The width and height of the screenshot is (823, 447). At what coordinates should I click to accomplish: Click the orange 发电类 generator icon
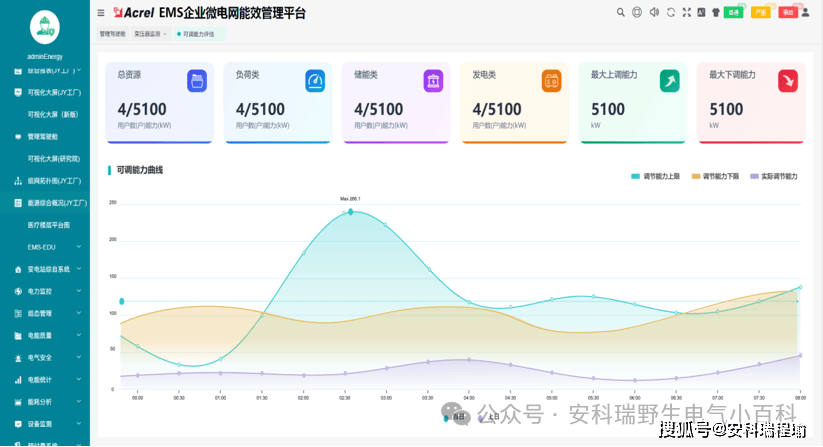point(552,81)
